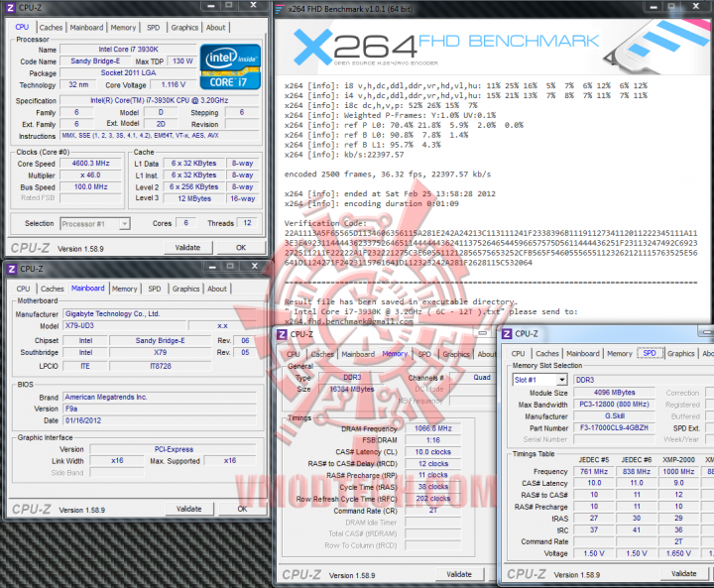
Task: Click Validate in CPU-Z SPD window
Action: point(684,573)
